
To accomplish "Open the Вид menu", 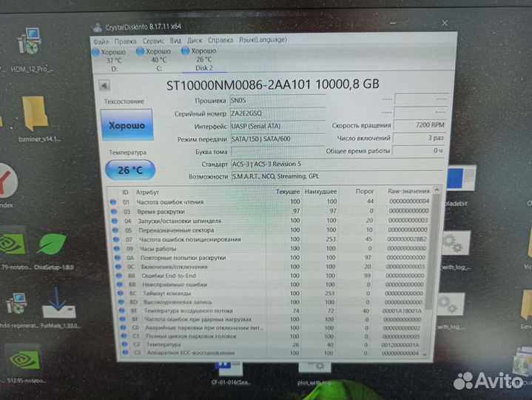I will pos(175,41).
